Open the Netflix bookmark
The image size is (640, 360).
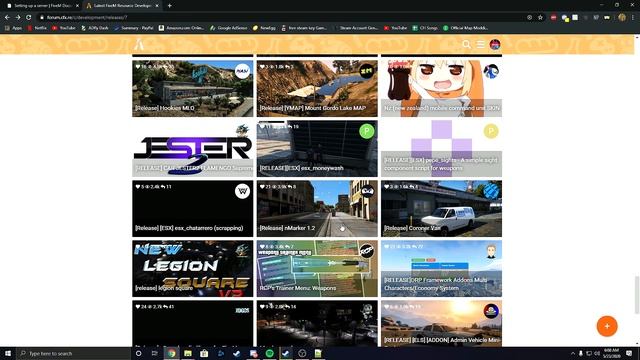[x=37, y=28]
